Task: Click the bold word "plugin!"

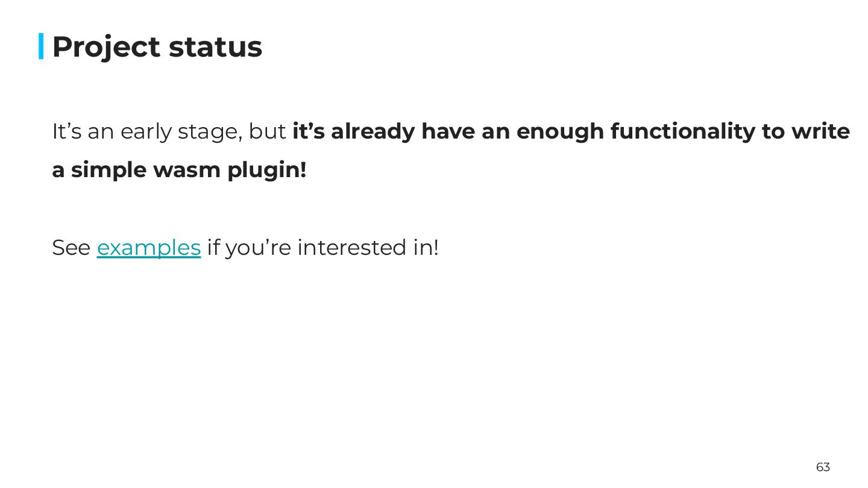Action: pos(267,170)
